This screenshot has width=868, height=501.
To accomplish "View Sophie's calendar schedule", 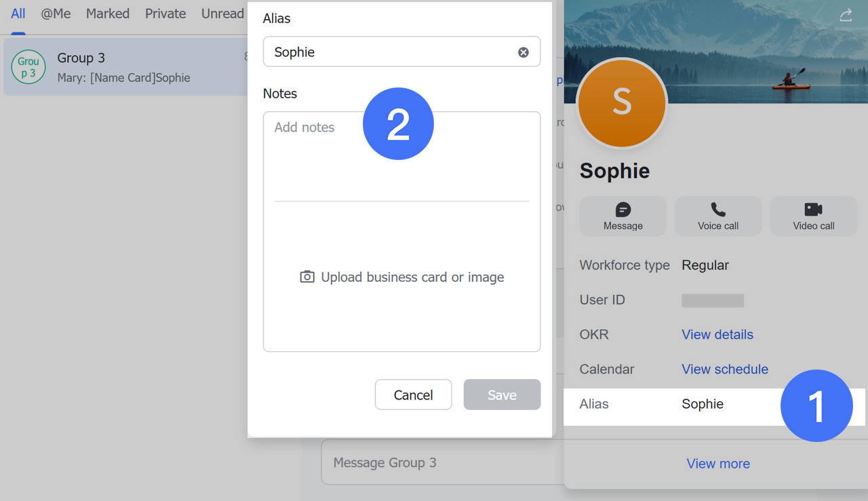I will [724, 369].
